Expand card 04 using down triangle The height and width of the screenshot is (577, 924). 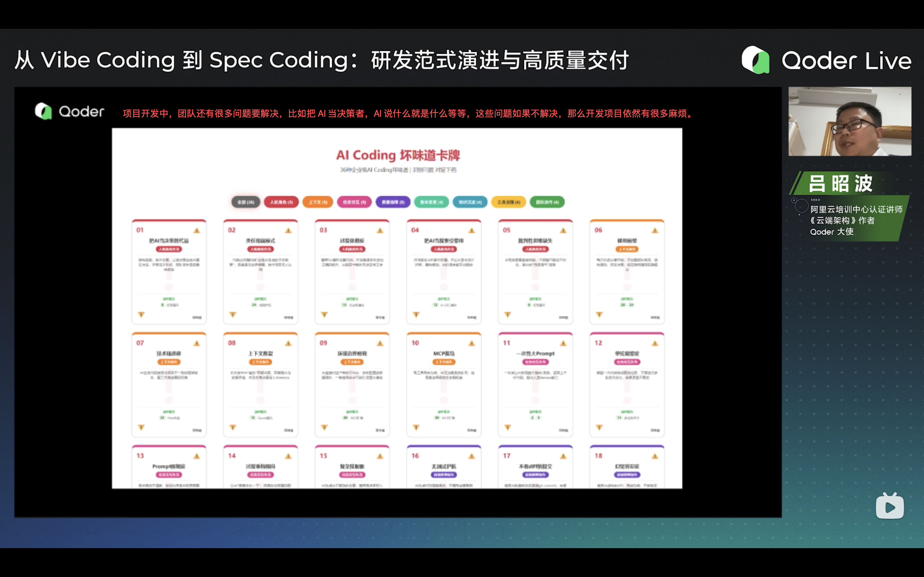click(x=416, y=315)
